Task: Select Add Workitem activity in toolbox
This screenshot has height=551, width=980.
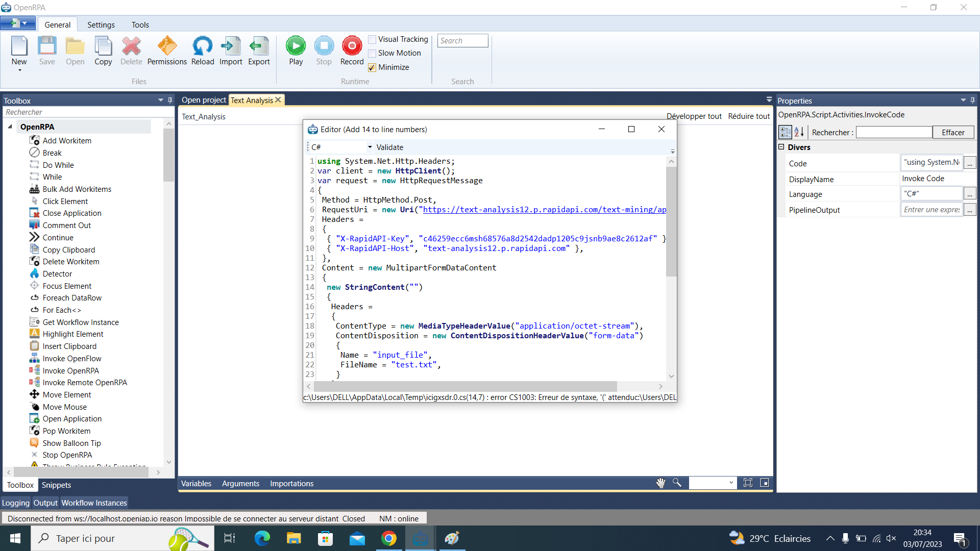Action: 67,140
